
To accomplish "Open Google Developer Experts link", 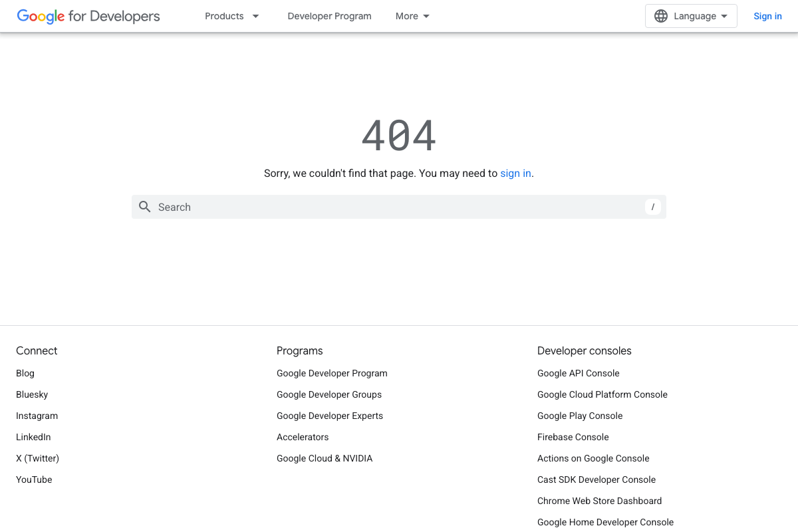I will coord(330,416).
